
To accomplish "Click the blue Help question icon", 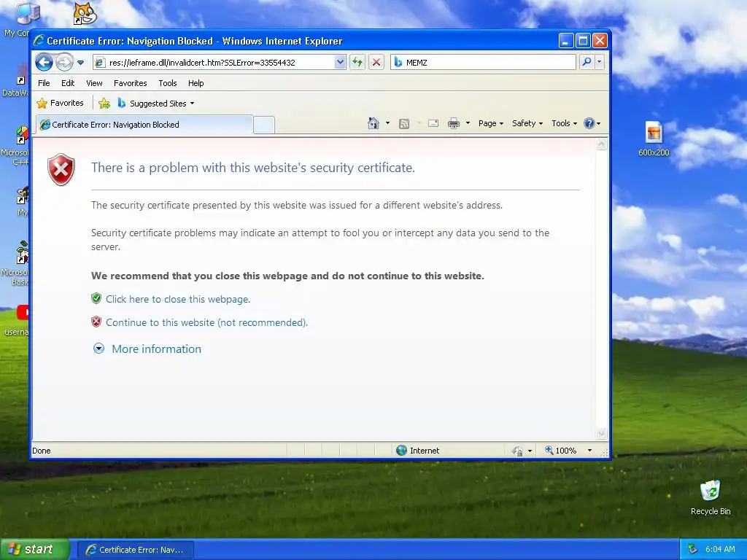I will tap(589, 123).
